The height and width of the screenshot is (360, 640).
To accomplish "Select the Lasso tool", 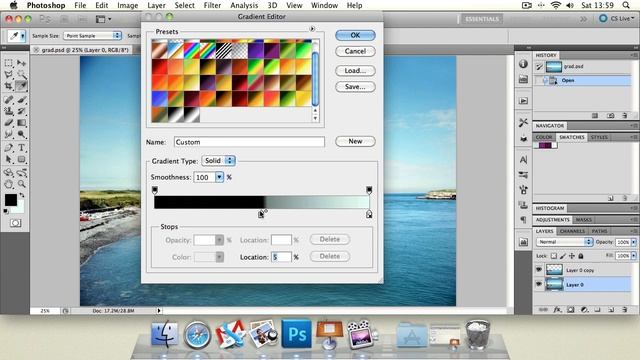I will [x=9, y=74].
